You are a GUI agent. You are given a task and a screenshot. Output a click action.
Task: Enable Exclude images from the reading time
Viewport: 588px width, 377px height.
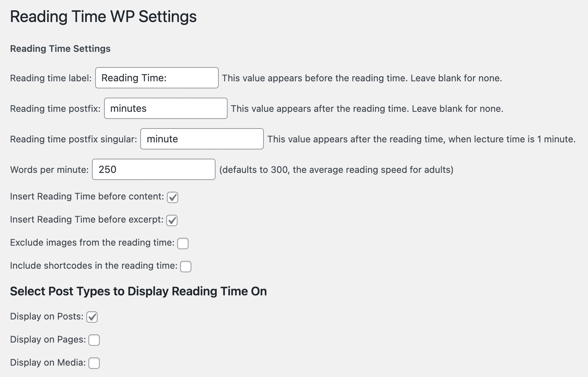click(x=183, y=244)
